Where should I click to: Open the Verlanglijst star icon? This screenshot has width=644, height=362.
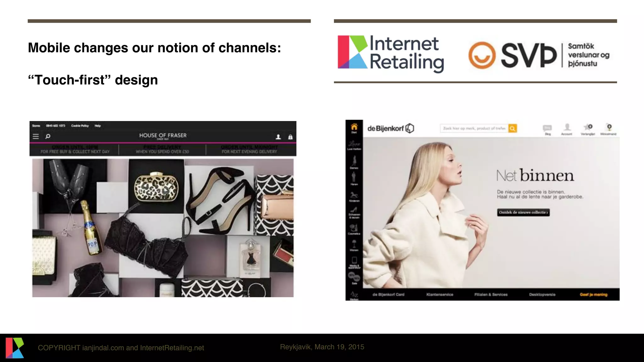588,129
